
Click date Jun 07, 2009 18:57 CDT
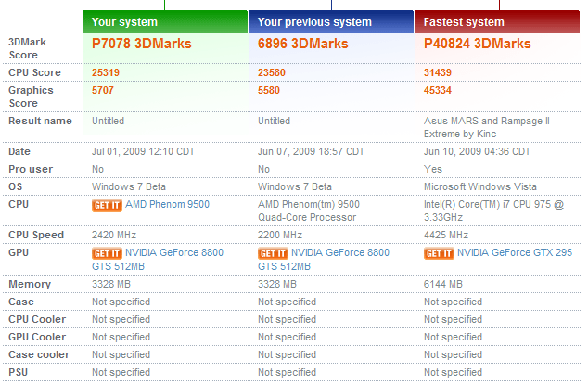[312, 151]
